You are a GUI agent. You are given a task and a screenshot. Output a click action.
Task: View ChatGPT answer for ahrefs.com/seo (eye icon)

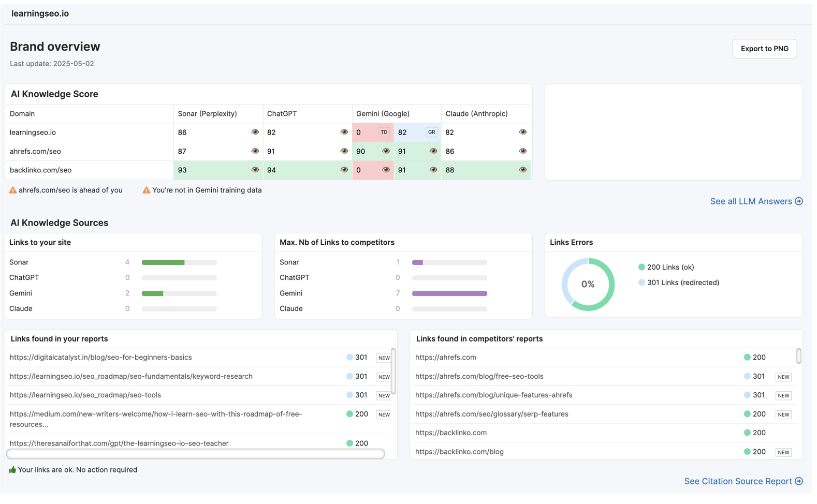[x=344, y=151]
